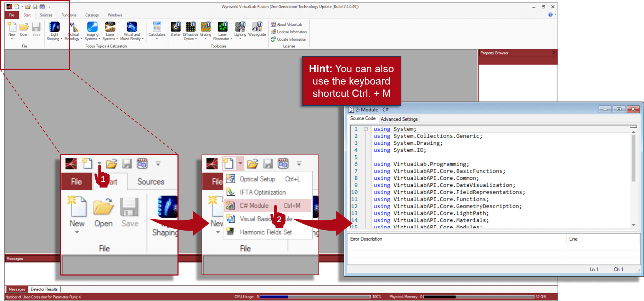Choose IFTA Optimization in the New menu

tap(268, 192)
